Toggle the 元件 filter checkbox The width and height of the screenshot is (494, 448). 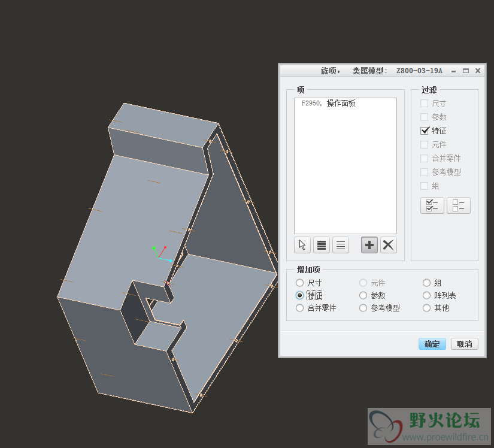coord(425,144)
